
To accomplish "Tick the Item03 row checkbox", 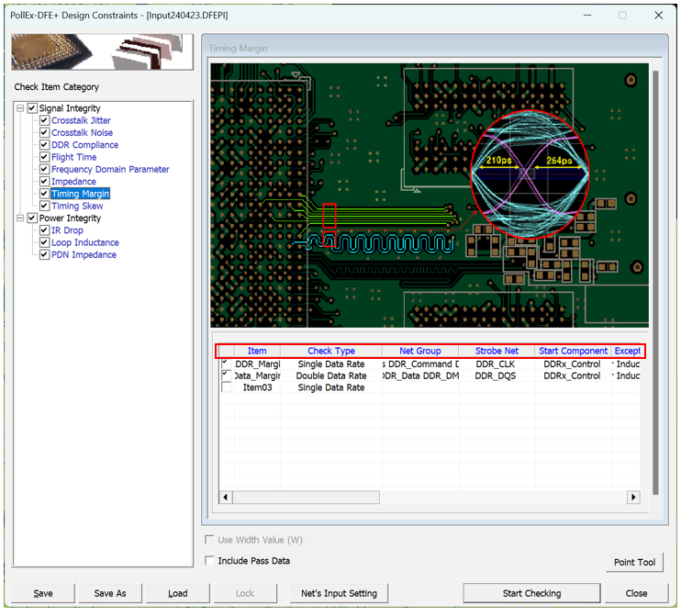I will 227,387.
